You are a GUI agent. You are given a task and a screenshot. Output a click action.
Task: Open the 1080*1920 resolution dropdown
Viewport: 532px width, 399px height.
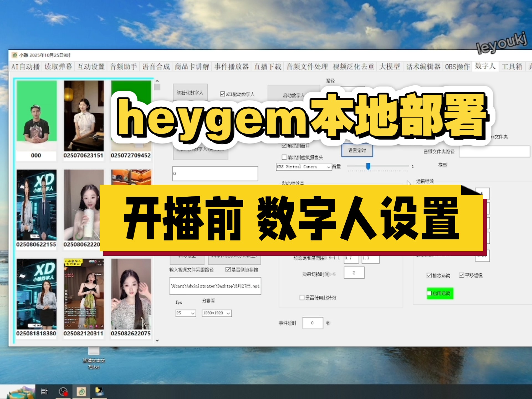click(x=217, y=313)
